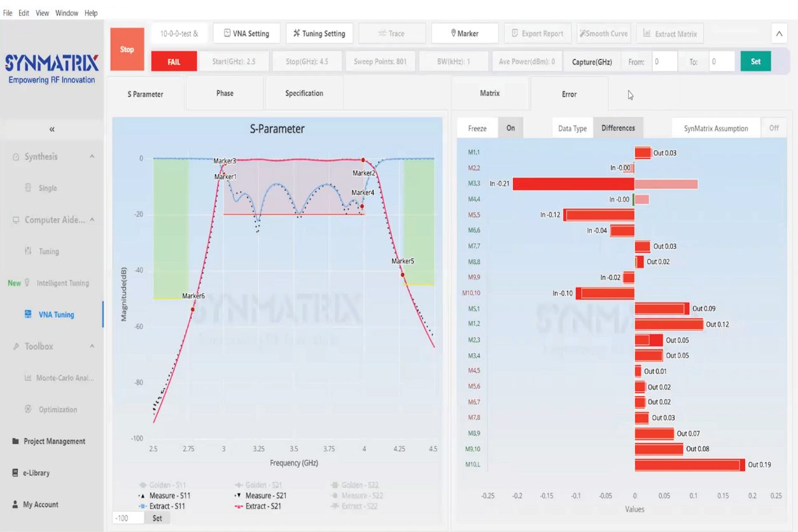Click the Export Report document icon

(x=515, y=33)
